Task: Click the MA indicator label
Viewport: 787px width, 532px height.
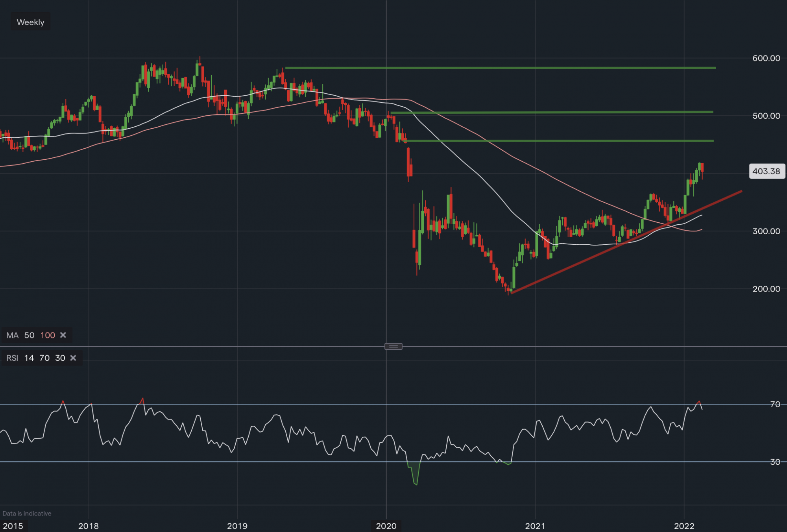Action: (x=12, y=335)
